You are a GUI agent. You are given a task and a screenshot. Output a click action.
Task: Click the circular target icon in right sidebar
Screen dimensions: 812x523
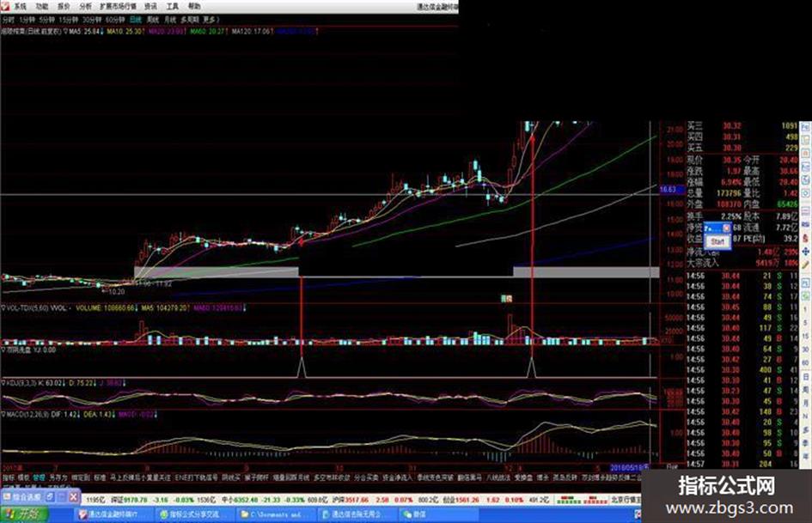806,194
